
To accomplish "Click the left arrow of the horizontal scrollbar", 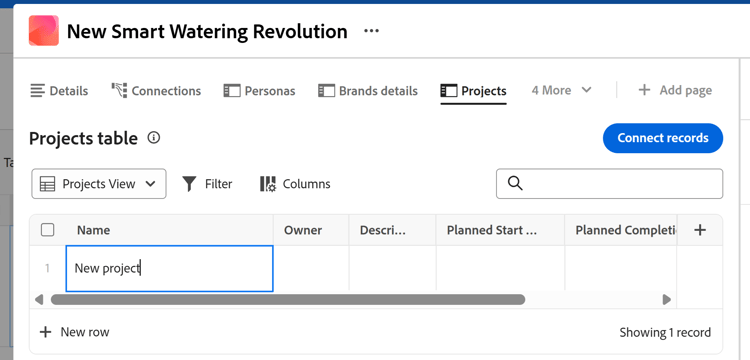I will tap(39, 300).
